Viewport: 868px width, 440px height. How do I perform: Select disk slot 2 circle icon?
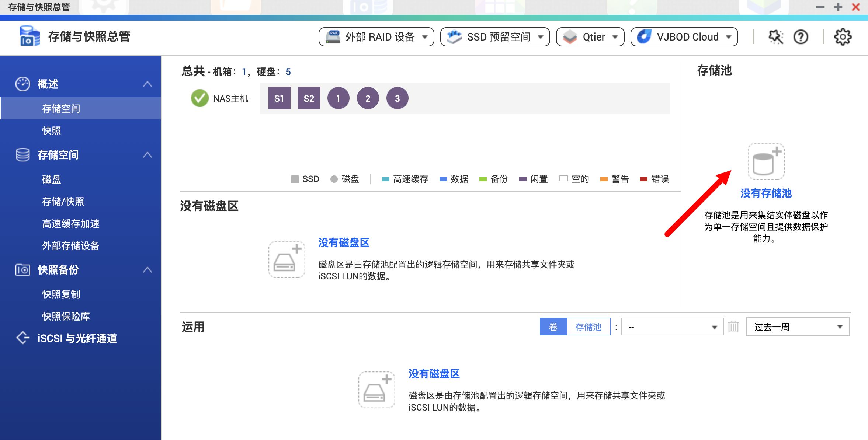[368, 98]
